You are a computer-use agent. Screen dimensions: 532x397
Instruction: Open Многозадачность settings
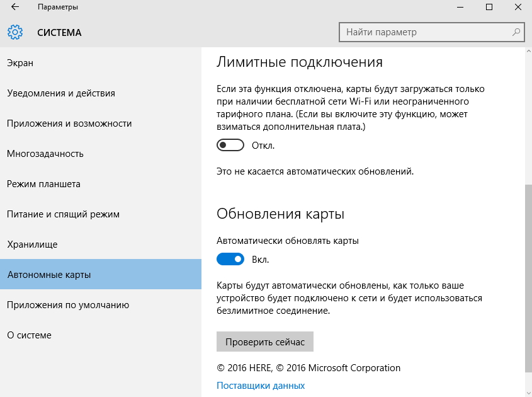point(45,154)
